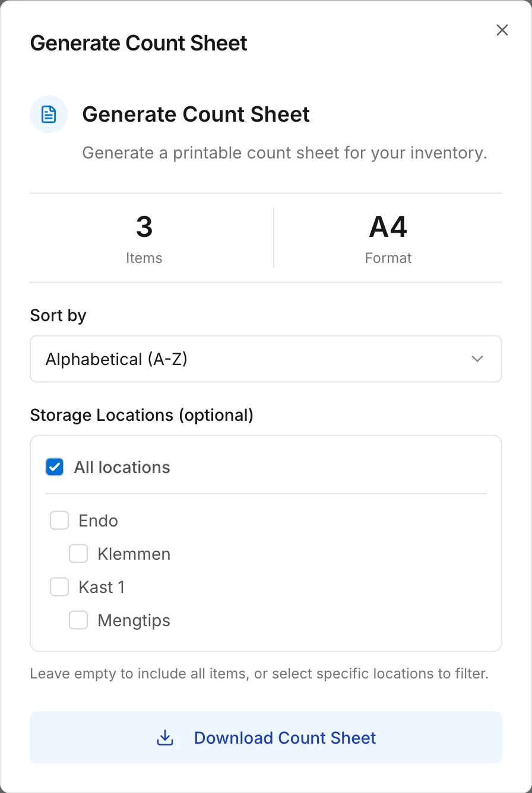Click the blue document icon
This screenshot has height=793, width=532.
[49, 114]
